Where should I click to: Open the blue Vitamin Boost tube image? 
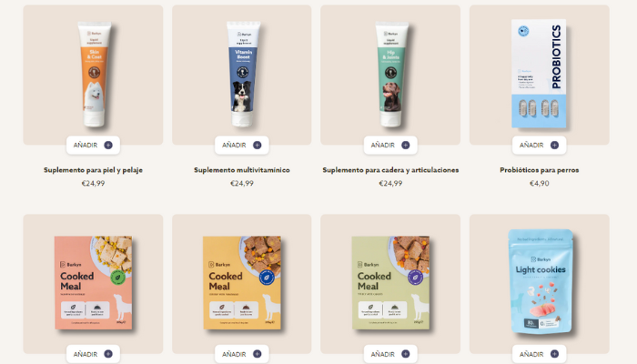pyautogui.click(x=243, y=75)
